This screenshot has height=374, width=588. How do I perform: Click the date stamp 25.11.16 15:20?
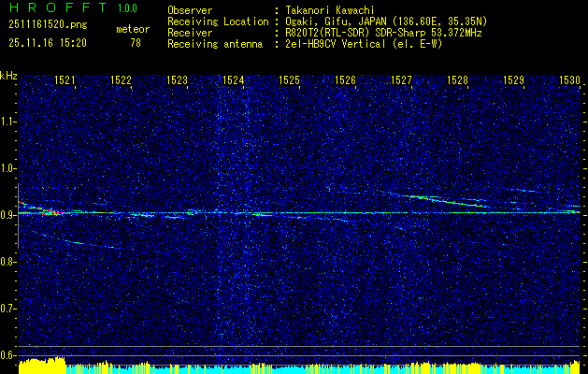pos(48,43)
